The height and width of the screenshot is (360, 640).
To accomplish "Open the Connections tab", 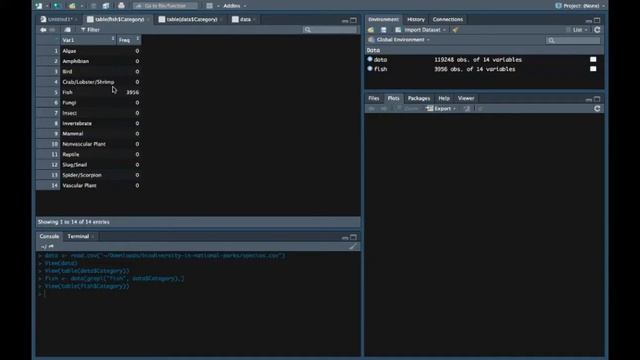I will [x=448, y=19].
